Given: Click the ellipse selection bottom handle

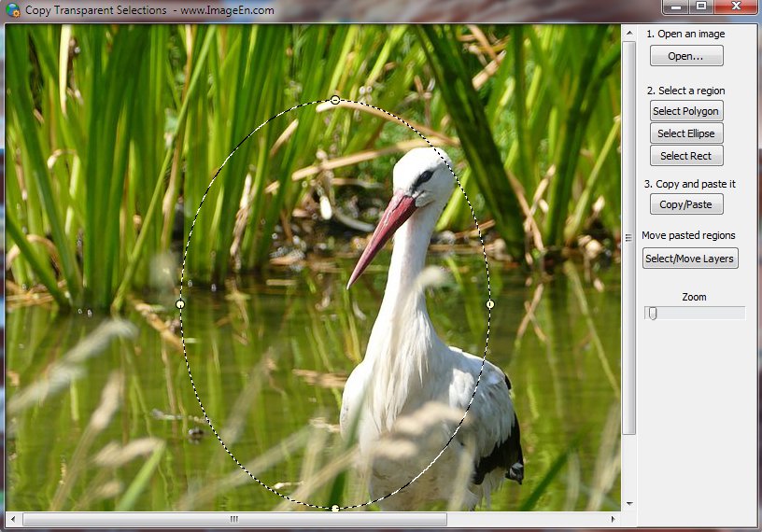Looking at the screenshot, I should [x=335, y=508].
